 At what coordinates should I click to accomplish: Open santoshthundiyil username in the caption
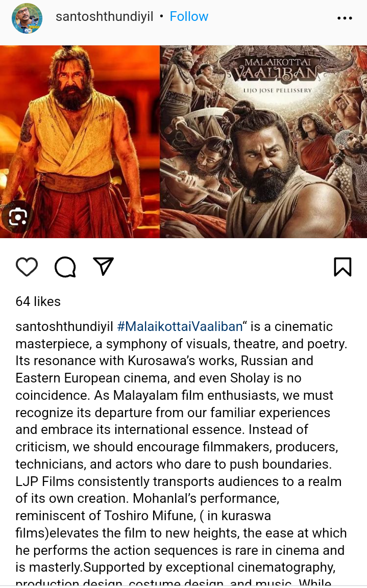click(64, 326)
